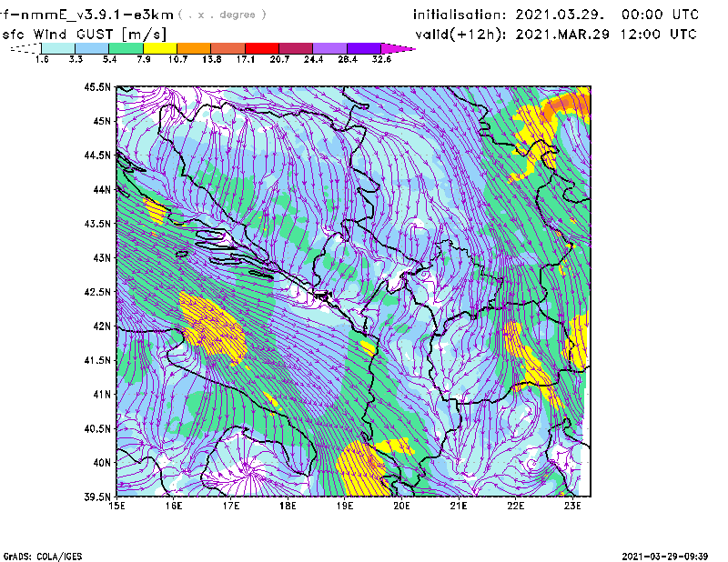The height and width of the screenshot is (562, 728).
Task: Click latitude label 40.5N
Action: (98, 429)
